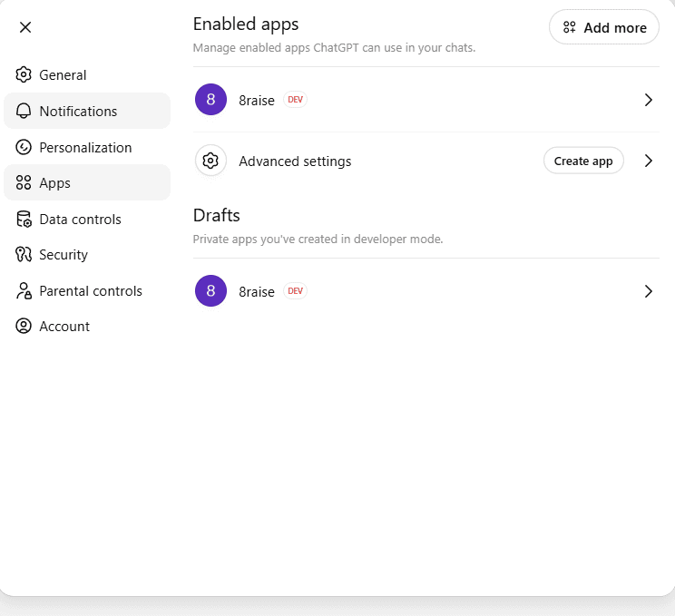This screenshot has width=675, height=616.
Task: Click the Advanced settings label
Action: (296, 161)
